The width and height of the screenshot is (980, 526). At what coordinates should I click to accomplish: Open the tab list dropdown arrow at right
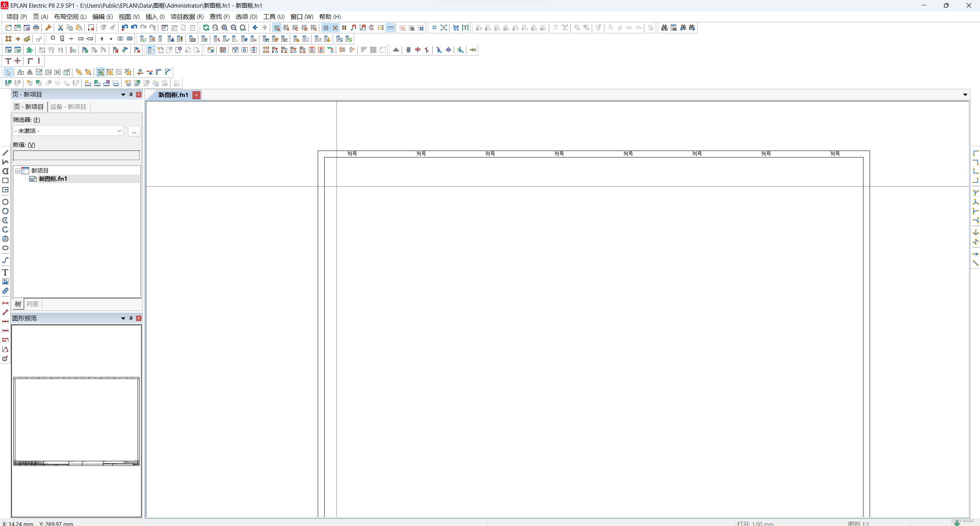click(965, 95)
